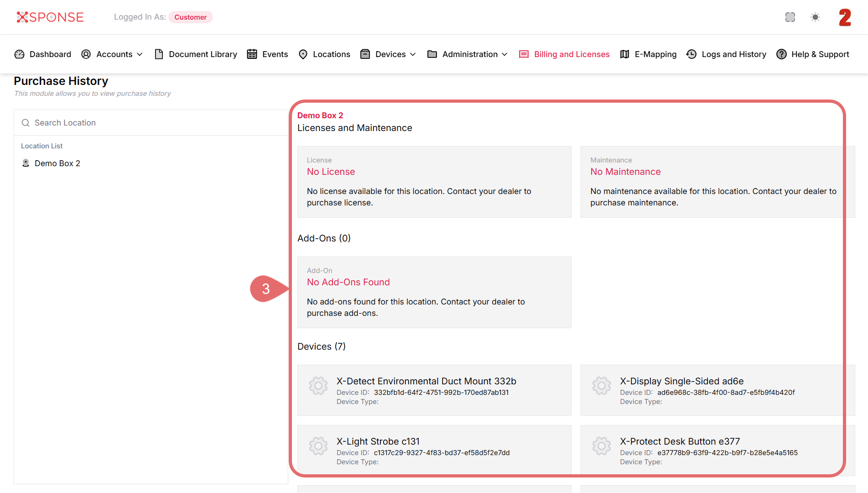Toggle the light/dark theme sun icon
Screen dimensions: 868x493
[815, 17]
